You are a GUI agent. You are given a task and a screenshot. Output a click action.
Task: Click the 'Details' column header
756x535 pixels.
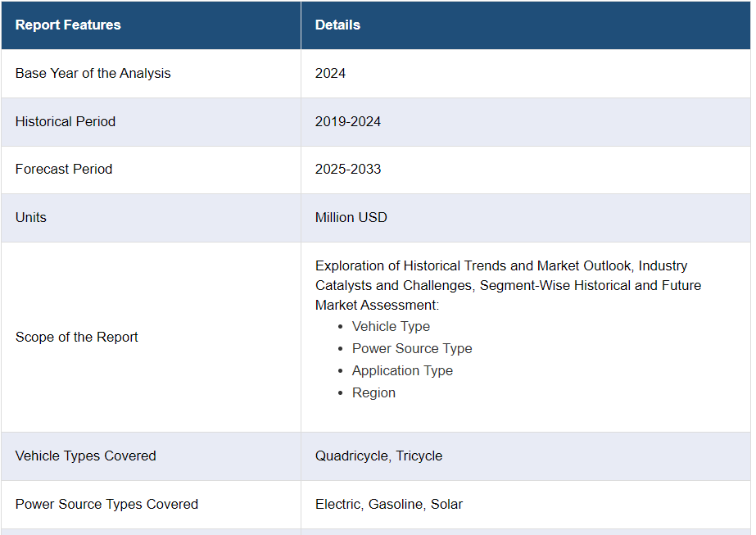coord(337,25)
